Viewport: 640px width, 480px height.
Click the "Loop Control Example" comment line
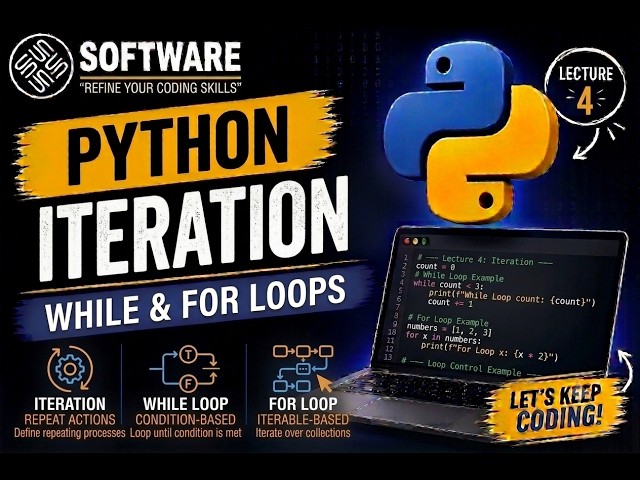click(469, 367)
